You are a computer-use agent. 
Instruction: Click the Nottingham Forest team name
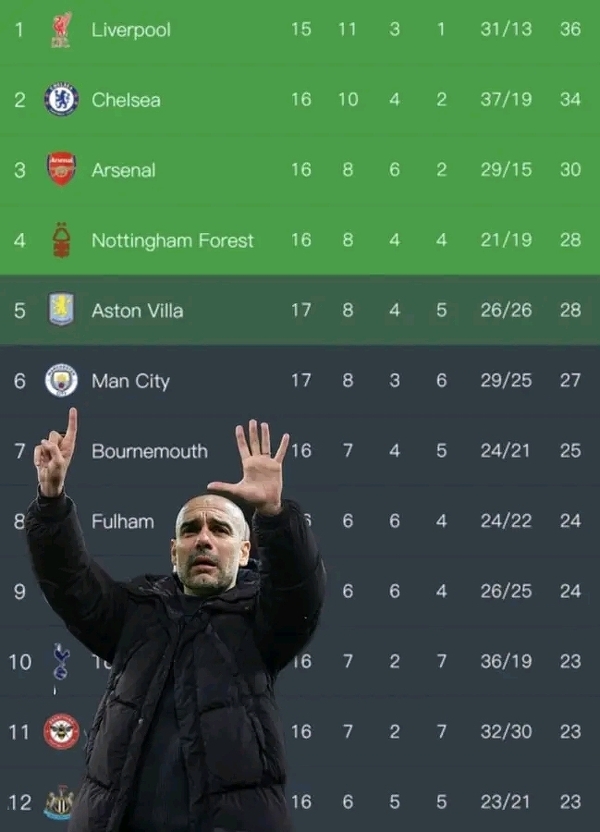(x=172, y=240)
